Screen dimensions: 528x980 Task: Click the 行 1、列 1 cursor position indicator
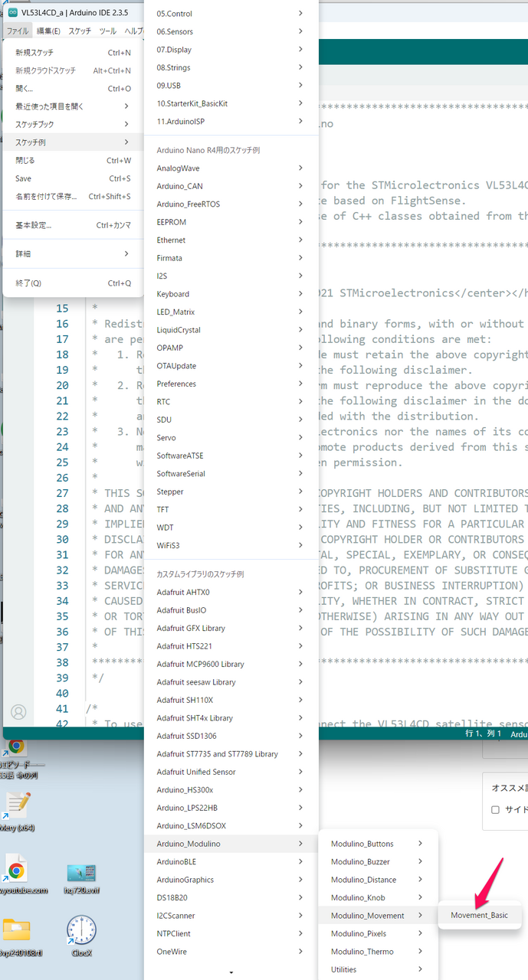[483, 733]
